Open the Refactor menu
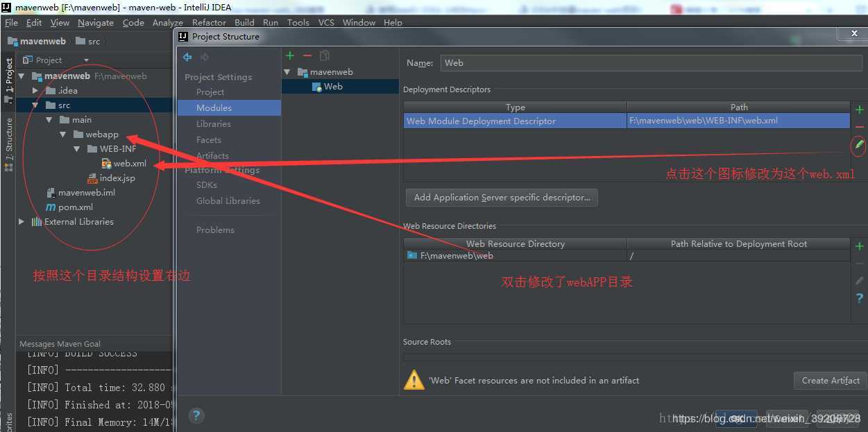This screenshot has width=868, height=432. pos(210,22)
